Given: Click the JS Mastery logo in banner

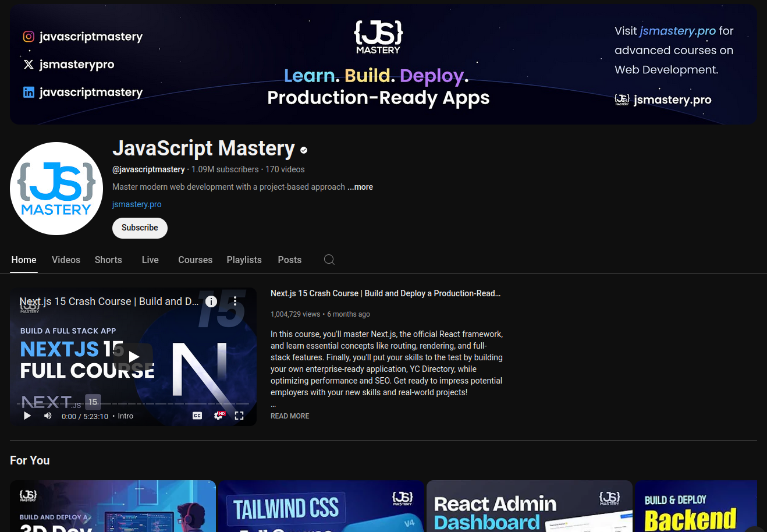Looking at the screenshot, I should pyautogui.click(x=378, y=37).
